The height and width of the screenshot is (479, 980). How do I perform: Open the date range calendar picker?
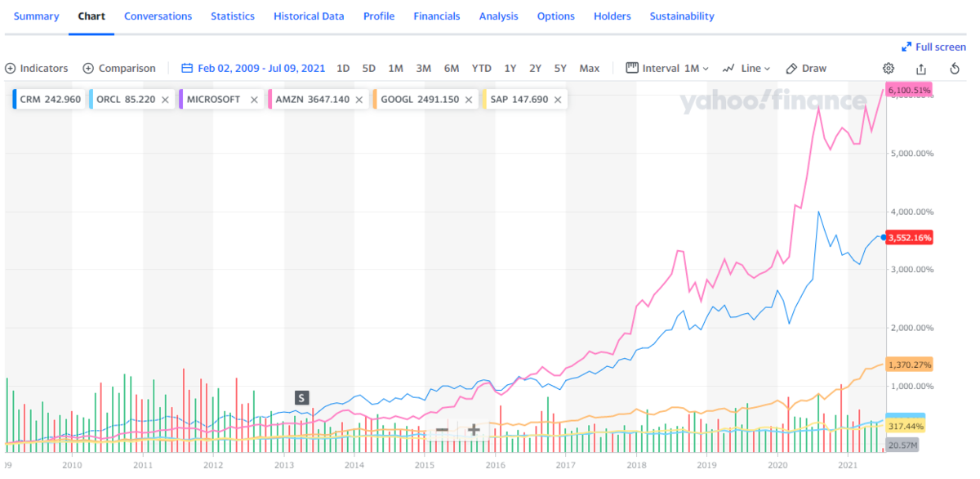[x=255, y=69]
